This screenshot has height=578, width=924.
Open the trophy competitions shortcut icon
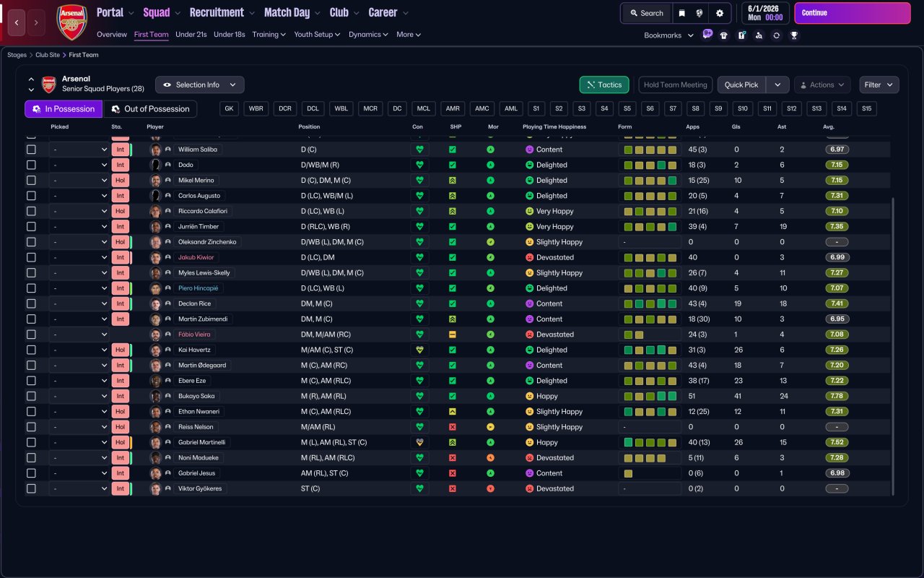point(793,35)
